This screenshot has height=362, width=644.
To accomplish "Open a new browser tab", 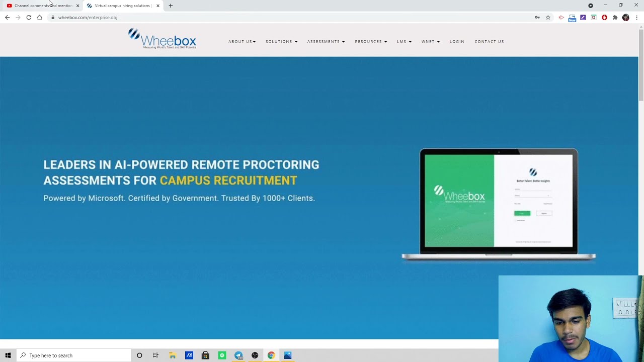I will 171,6.
